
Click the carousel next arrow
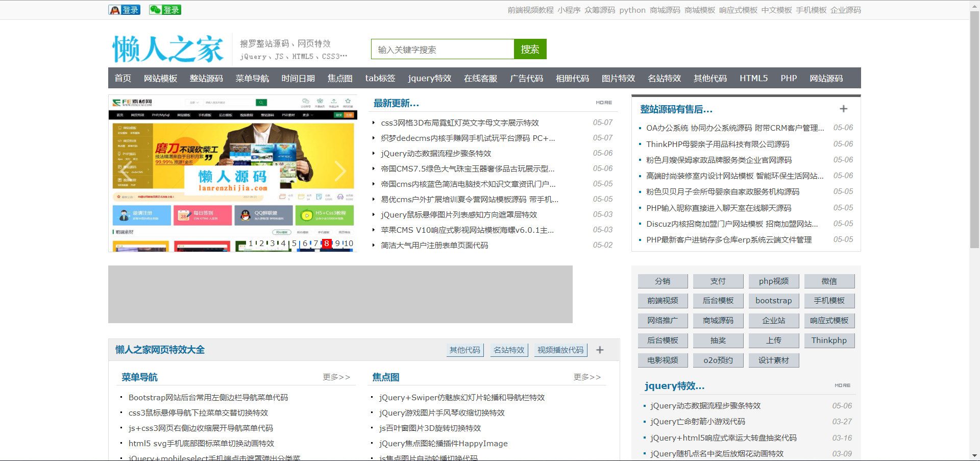point(341,171)
